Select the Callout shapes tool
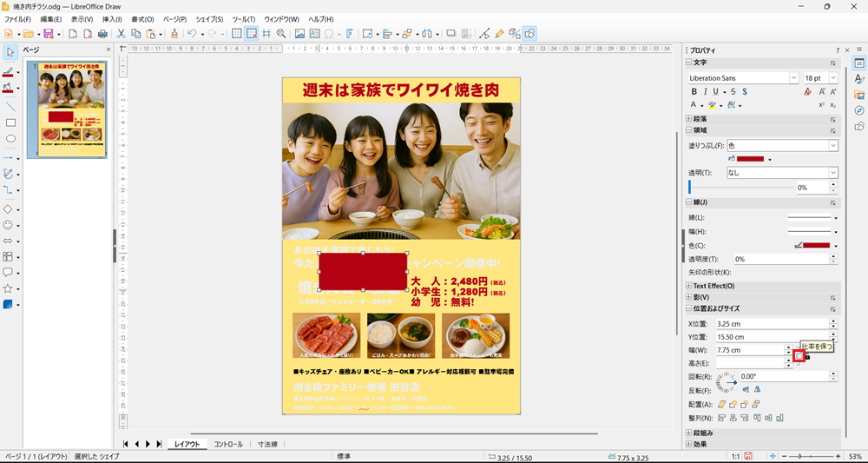The image size is (868, 463). (x=8, y=273)
